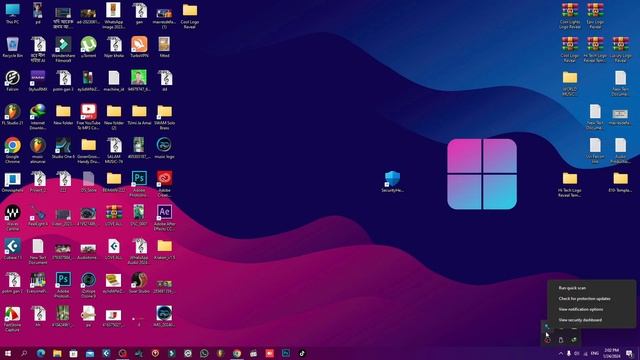The height and width of the screenshot is (360, 640).
Task: Switch the ENG input language indicator
Action: tap(595, 353)
